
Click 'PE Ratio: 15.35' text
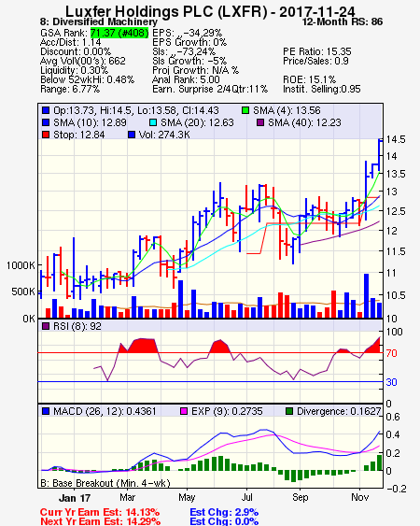point(317,51)
